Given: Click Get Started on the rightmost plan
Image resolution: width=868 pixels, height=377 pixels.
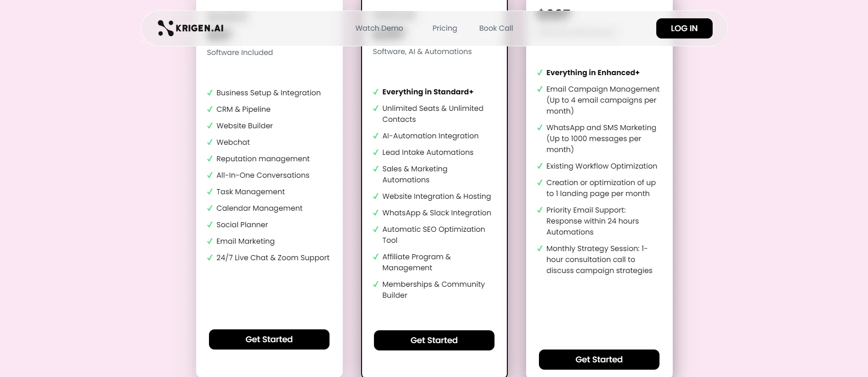Looking at the screenshot, I should 599,359.
